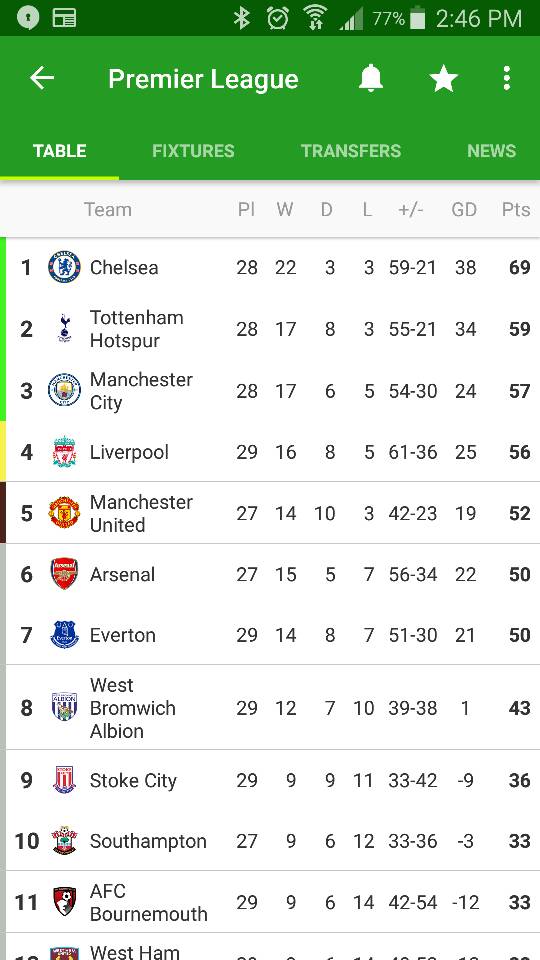Tap the Liverpool club crest

pos(64,452)
